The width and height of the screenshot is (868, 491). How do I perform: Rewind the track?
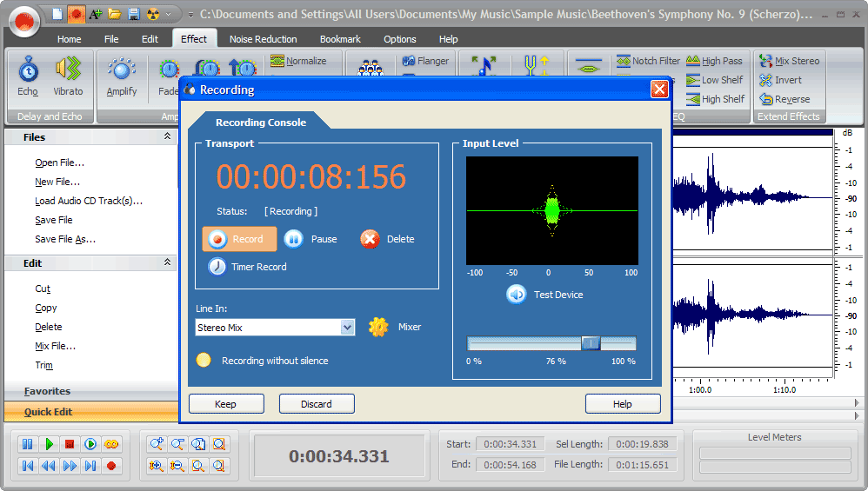coord(49,466)
